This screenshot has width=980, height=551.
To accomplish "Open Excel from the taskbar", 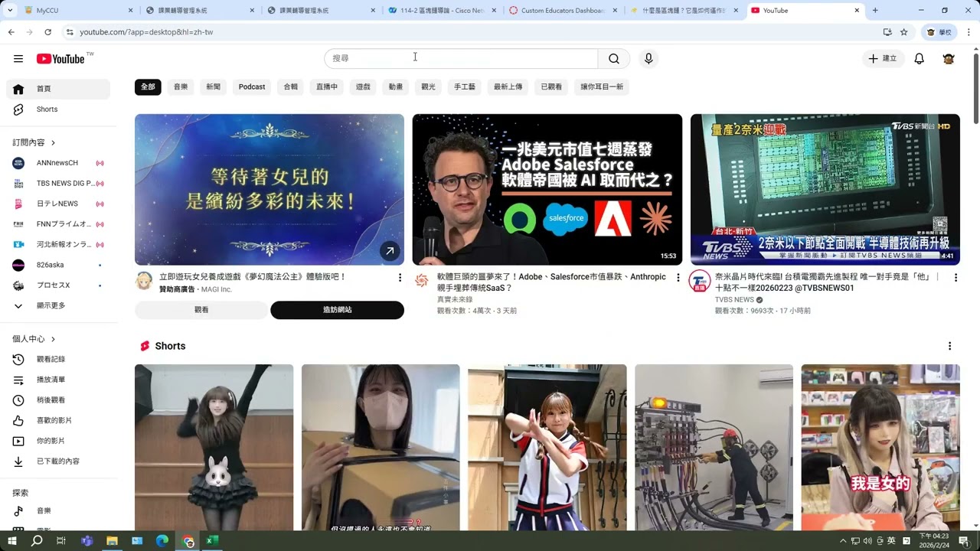I will [212, 541].
